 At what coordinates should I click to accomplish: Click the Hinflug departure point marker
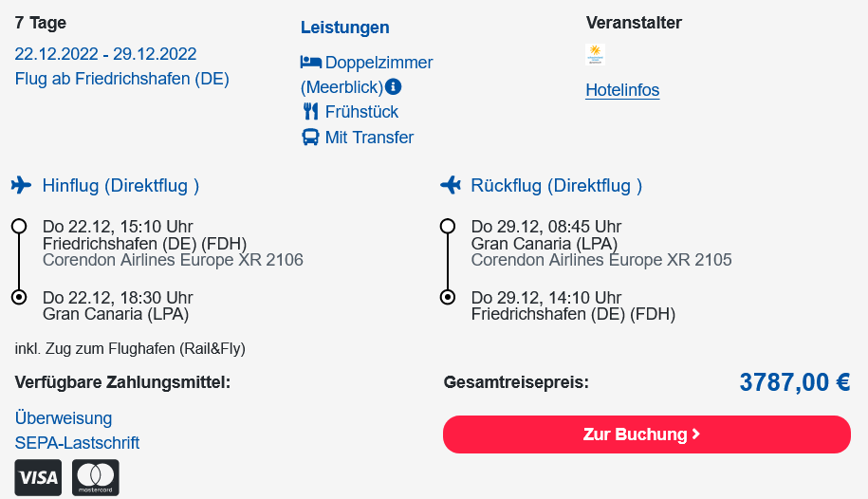point(19,227)
